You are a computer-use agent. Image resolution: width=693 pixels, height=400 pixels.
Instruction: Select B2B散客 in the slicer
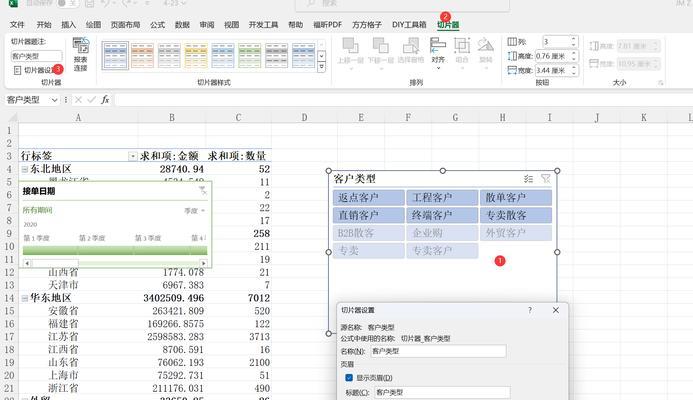coord(369,233)
